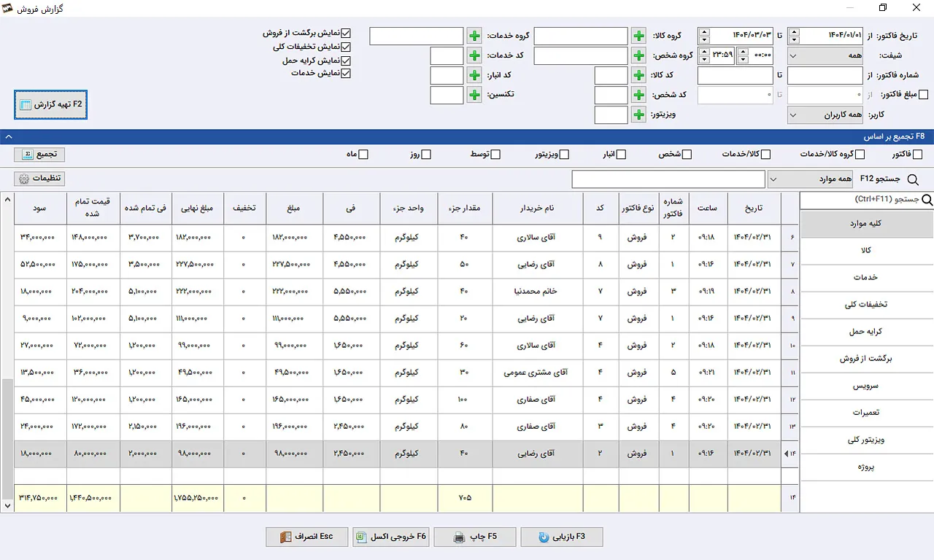Viewport: 934px width, 560px height.
Task: Click green plus next to تکنسین
Action: (x=474, y=95)
